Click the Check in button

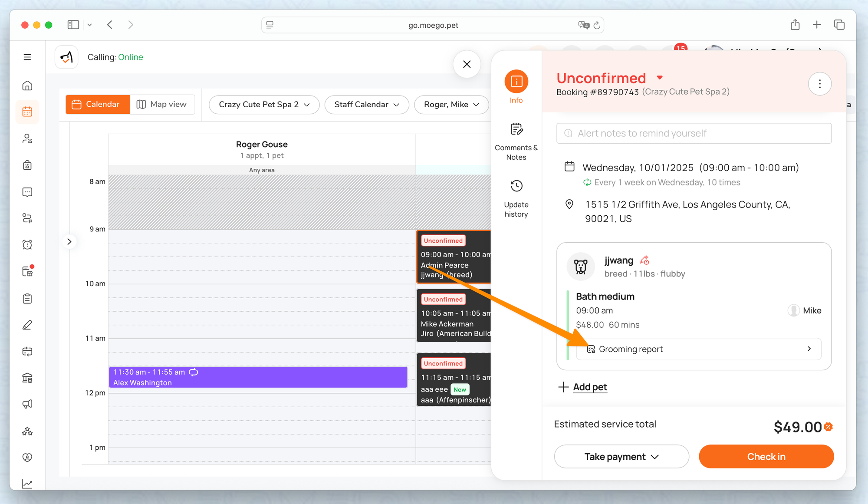pos(766,457)
